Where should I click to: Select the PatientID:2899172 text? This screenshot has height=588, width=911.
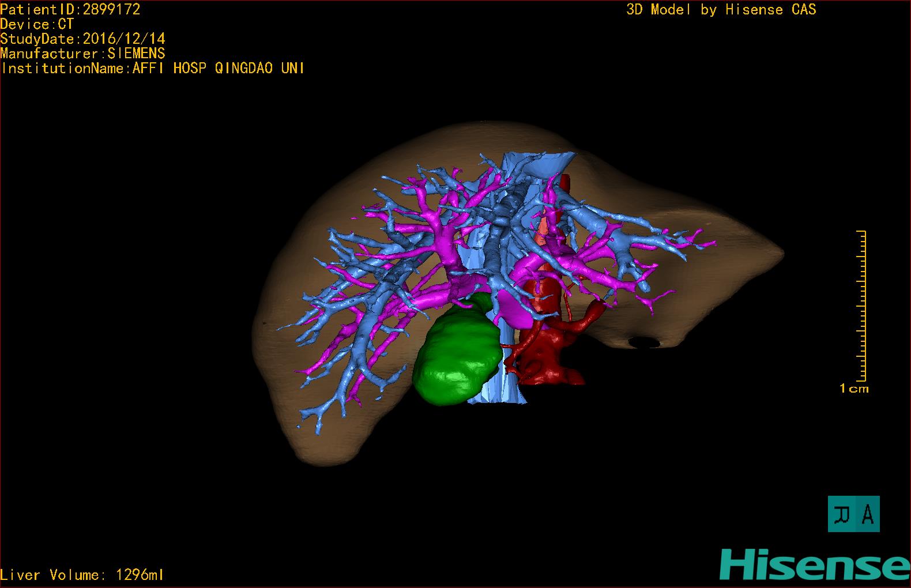pyautogui.click(x=70, y=9)
